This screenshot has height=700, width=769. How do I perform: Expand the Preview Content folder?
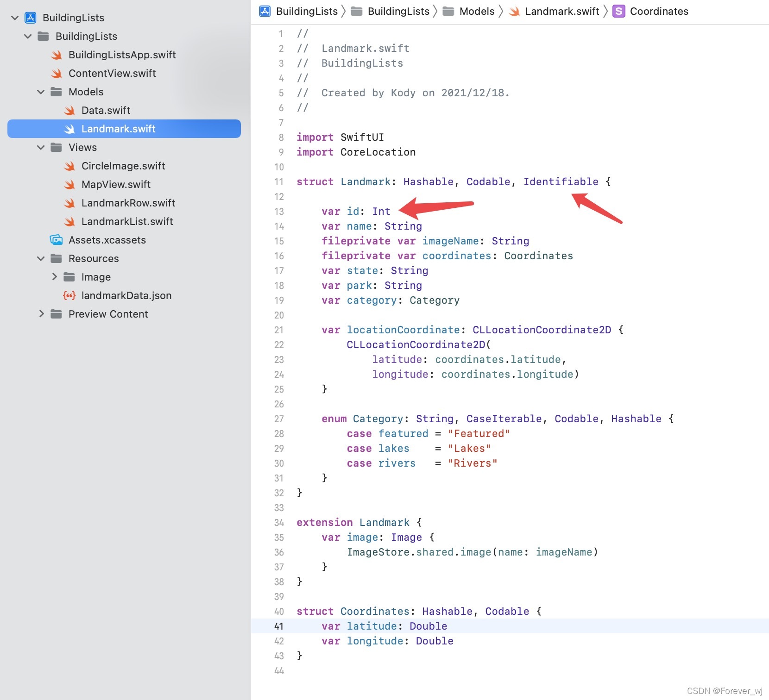(x=41, y=314)
